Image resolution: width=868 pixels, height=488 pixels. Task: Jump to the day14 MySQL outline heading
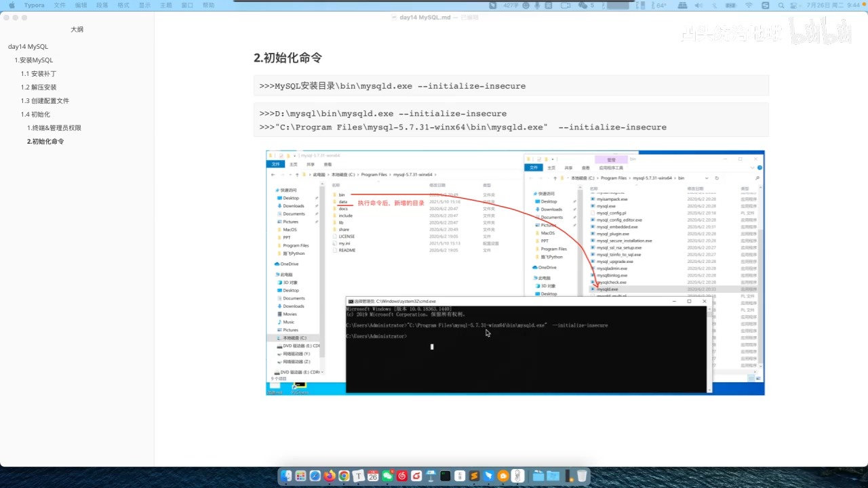[x=28, y=47]
